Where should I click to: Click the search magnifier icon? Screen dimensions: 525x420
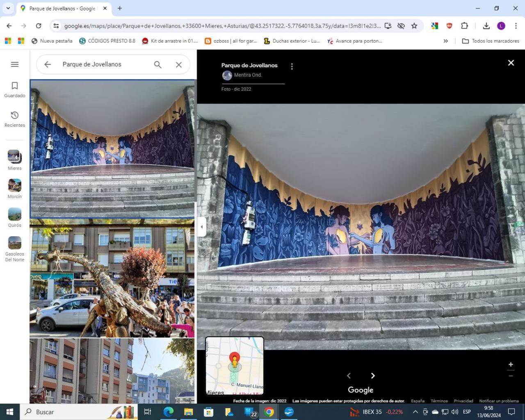(157, 64)
